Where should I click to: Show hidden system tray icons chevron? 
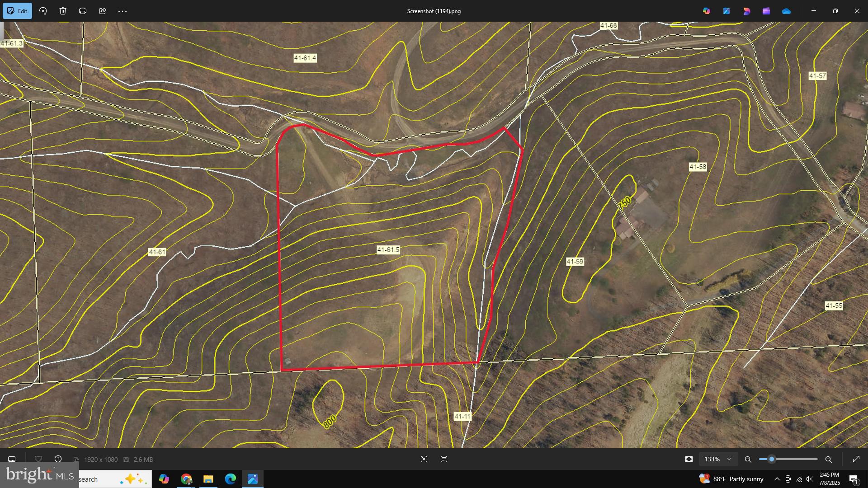point(777,479)
